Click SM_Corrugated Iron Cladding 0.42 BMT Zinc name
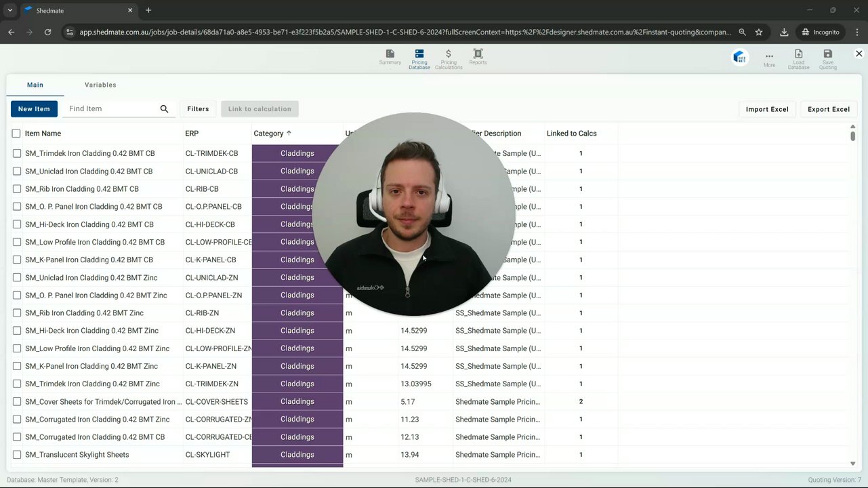 click(x=98, y=420)
